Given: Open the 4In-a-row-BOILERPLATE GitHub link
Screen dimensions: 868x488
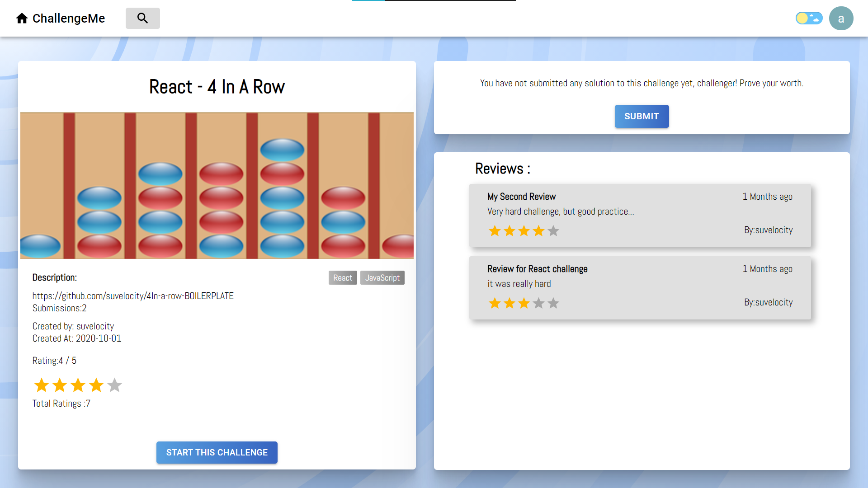Looking at the screenshot, I should tap(133, 296).
